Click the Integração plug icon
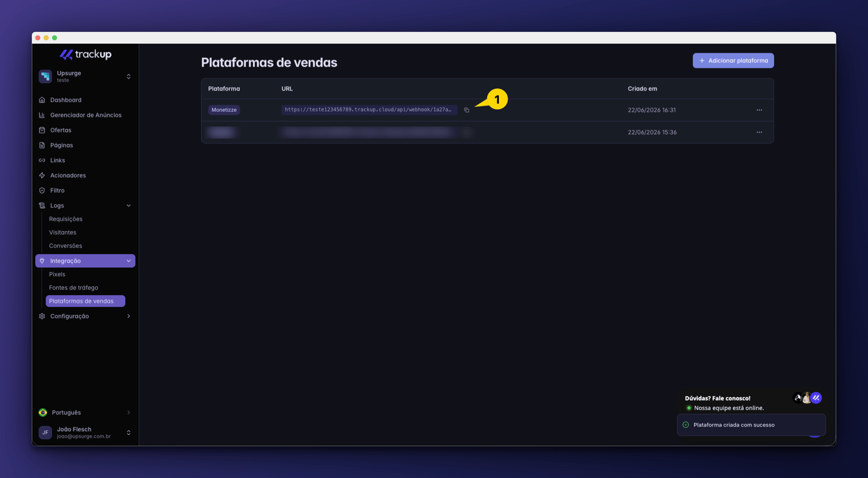The image size is (868, 478). click(42, 260)
